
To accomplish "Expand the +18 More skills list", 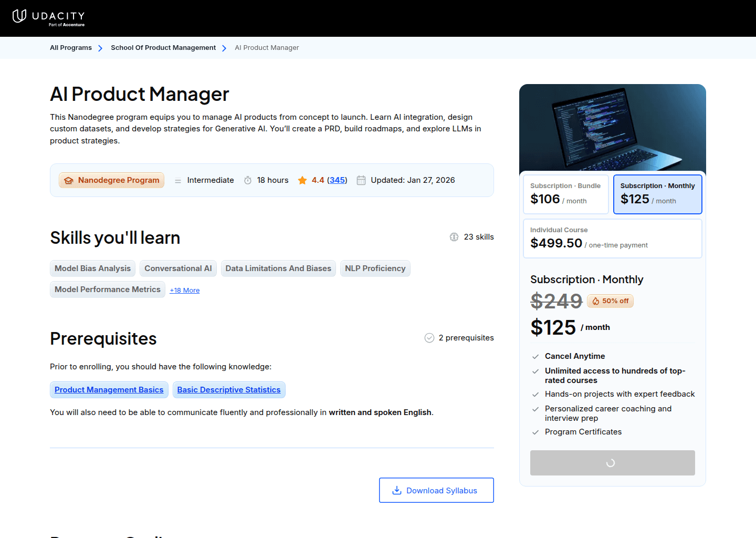I will (x=185, y=290).
